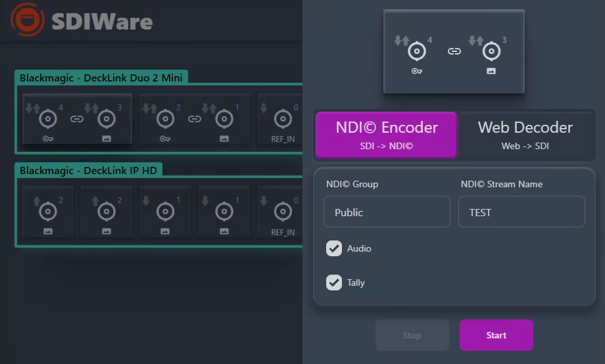The height and width of the screenshot is (364, 605).
Task: Click the Blackmagic - DeckLink IP HD header
Action: [88, 170]
